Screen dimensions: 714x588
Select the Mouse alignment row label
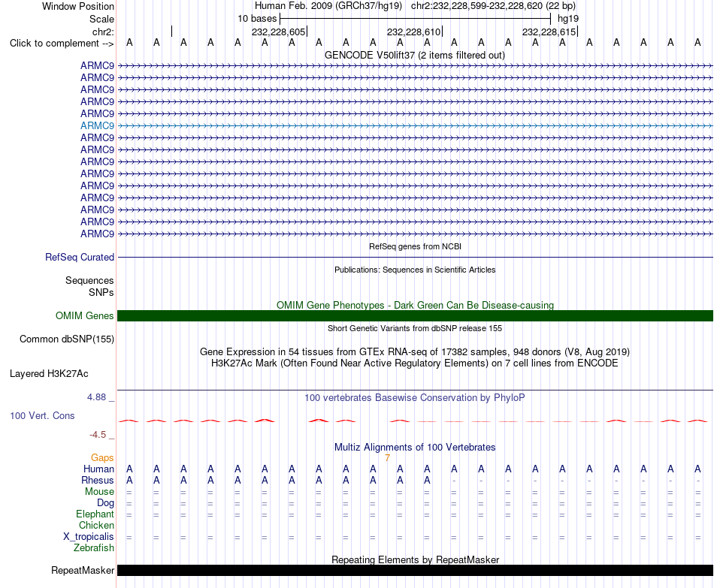pyautogui.click(x=99, y=492)
